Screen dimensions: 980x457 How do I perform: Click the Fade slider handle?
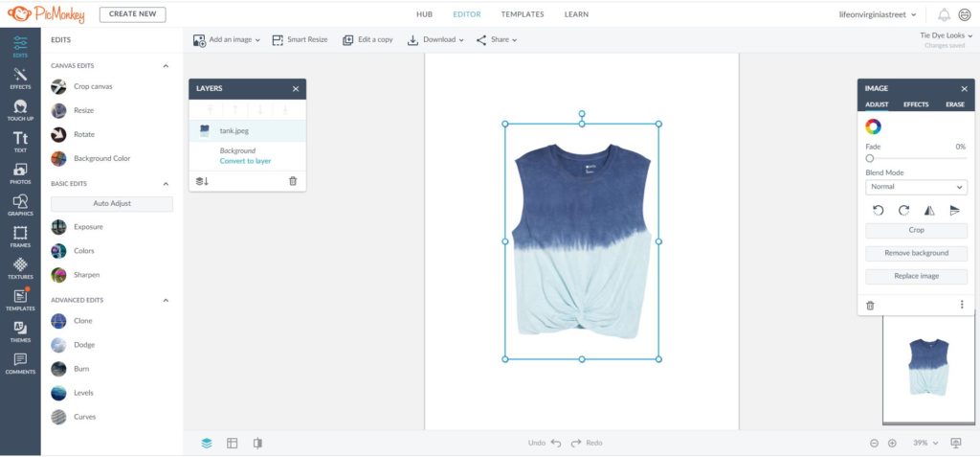(870, 158)
